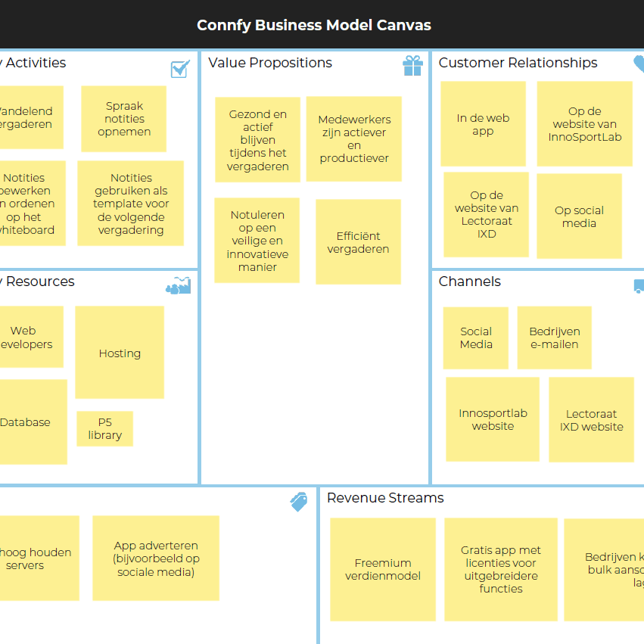Click the 'Hosting' sticky note
The width and height of the screenshot is (644, 644).
point(120,353)
